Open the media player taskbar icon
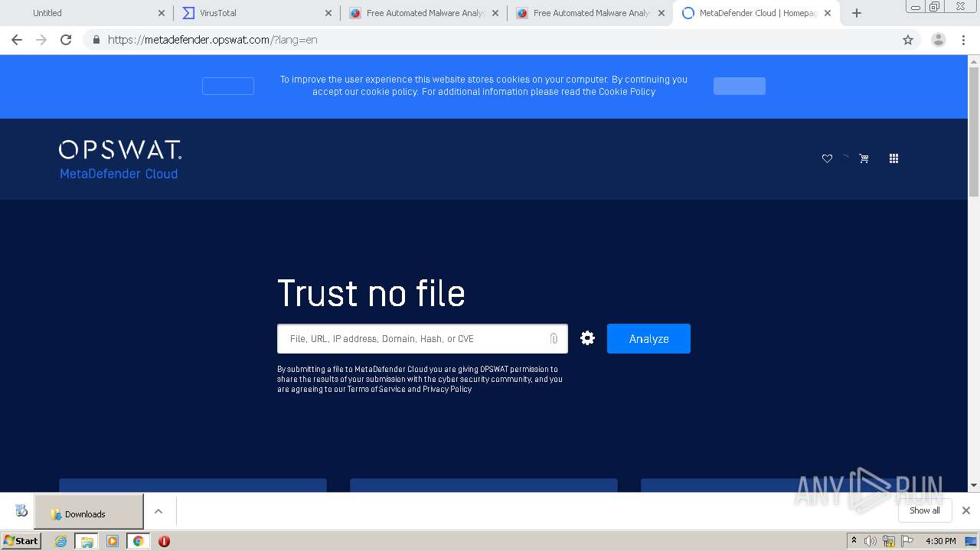 coord(113,541)
